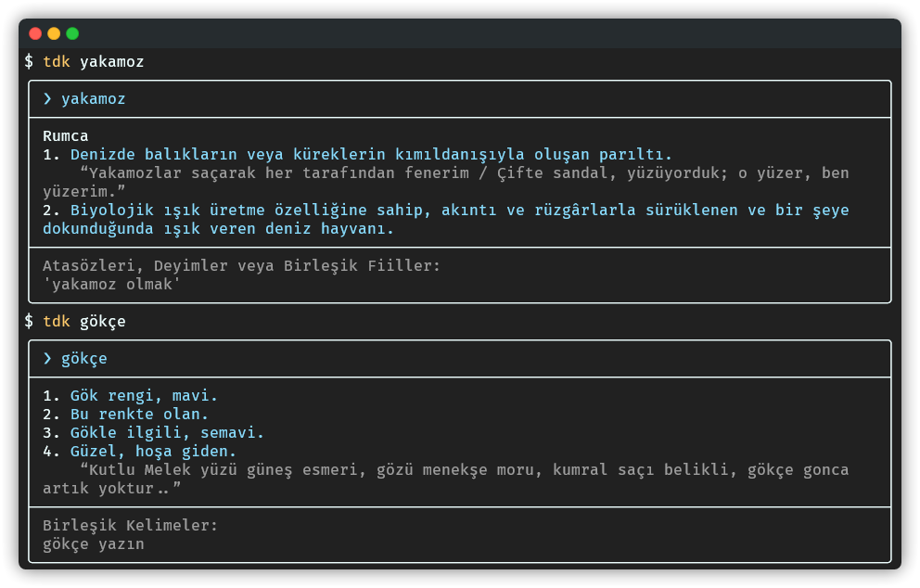Click the first dollar prompt symbol
The image size is (920, 588).
[29, 62]
